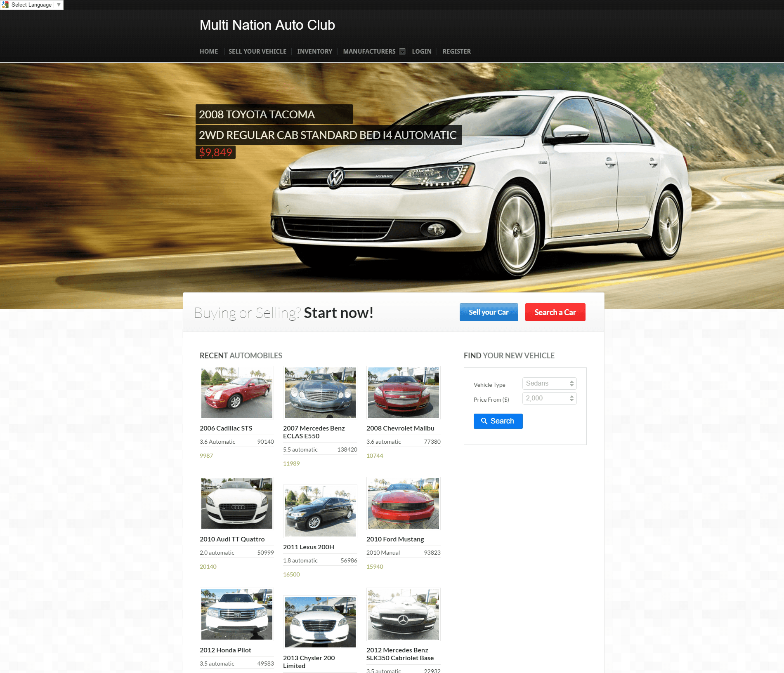Open the 2011 Lexus 200H thumbnail
Image resolution: width=784 pixels, height=673 pixels.
tap(320, 511)
